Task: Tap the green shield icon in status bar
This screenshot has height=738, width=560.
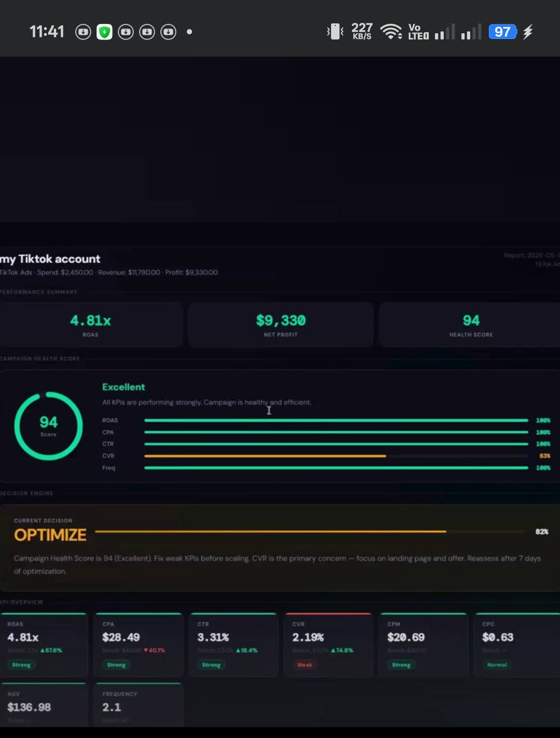Action: click(x=104, y=32)
